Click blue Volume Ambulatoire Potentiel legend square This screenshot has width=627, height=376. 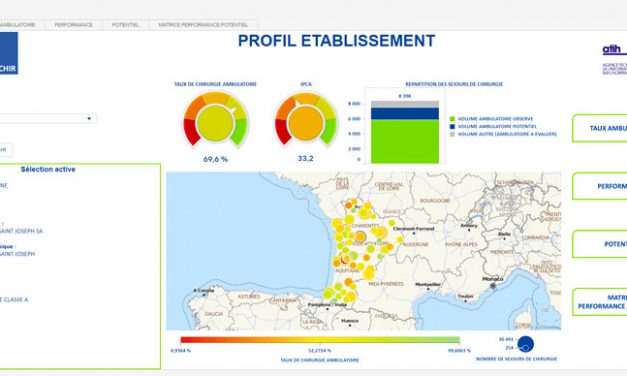tap(452, 126)
